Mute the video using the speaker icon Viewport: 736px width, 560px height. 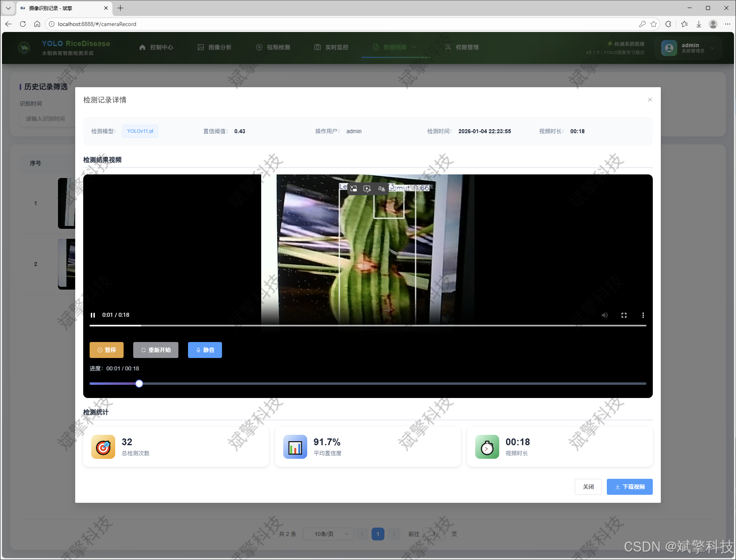tap(605, 315)
